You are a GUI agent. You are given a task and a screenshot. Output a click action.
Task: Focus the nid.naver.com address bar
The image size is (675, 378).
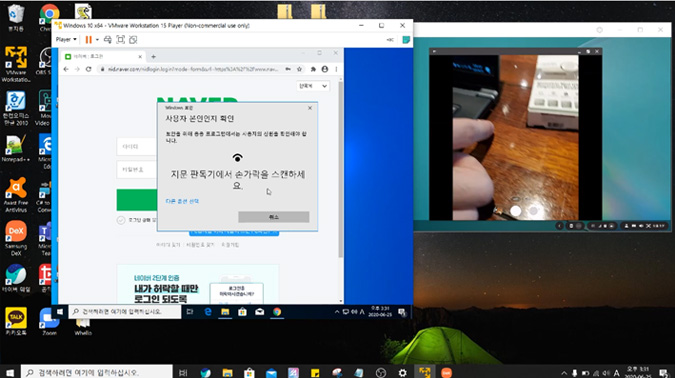(x=192, y=69)
